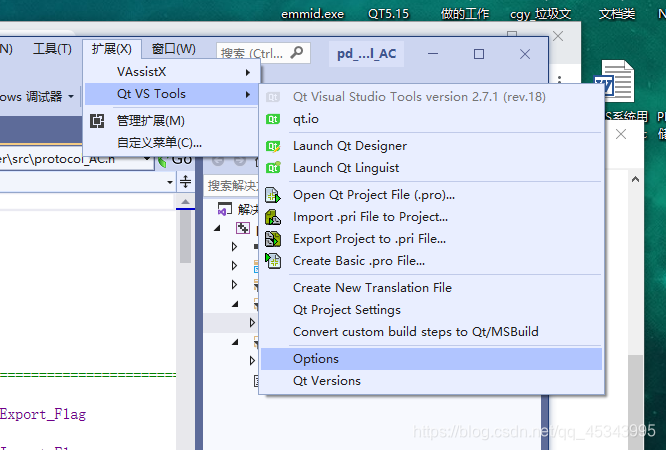The height and width of the screenshot is (450, 666).
Task: Click Export_Flag text in code editor
Action: (x=43, y=414)
